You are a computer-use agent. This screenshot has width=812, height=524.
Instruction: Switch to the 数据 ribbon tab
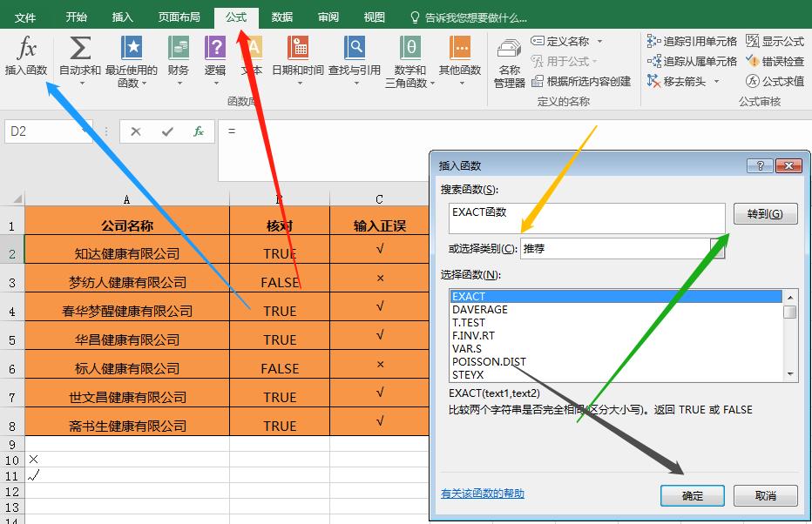pyautogui.click(x=281, y=16)
